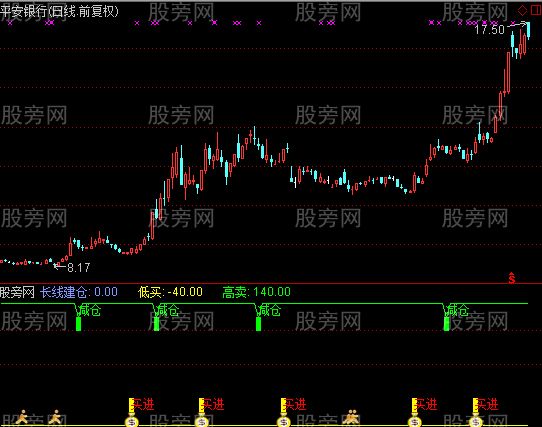Image resolution: width=542 pixels, height=427 pixels.
Task: Click the first magenta X marker at the top-left
Action: pyautogui.click(x=10, y=23)
